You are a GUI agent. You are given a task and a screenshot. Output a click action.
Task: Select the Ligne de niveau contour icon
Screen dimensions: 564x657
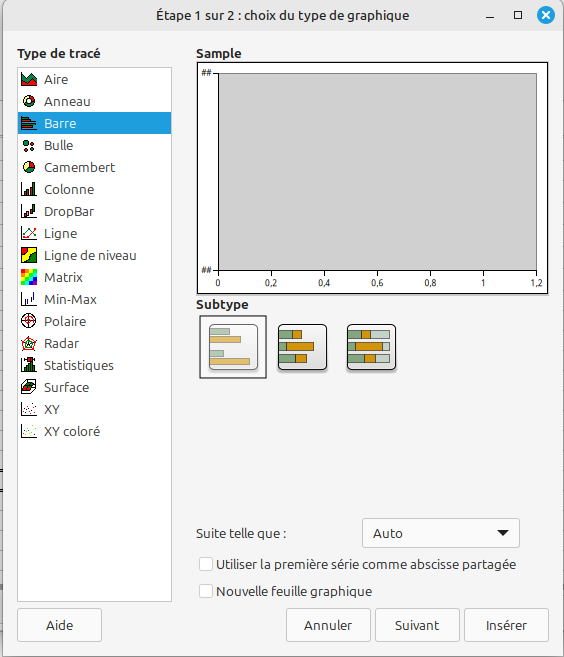(x=29, y=255)
